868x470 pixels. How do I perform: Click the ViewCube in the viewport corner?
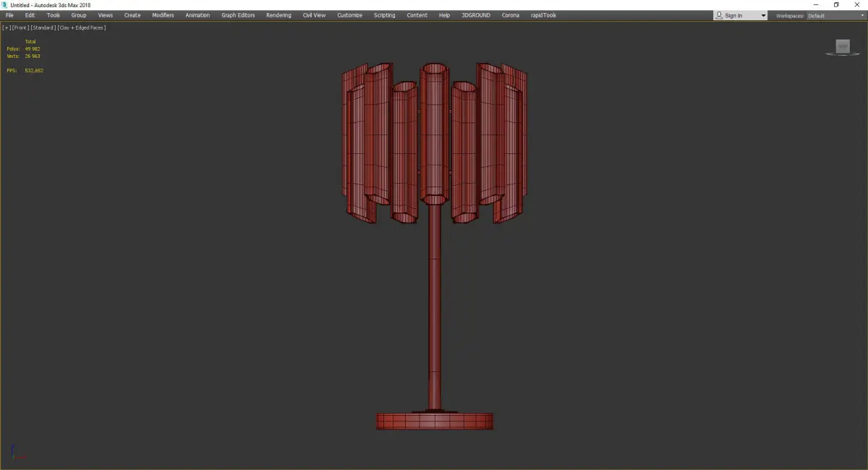[x=843, y=47]
